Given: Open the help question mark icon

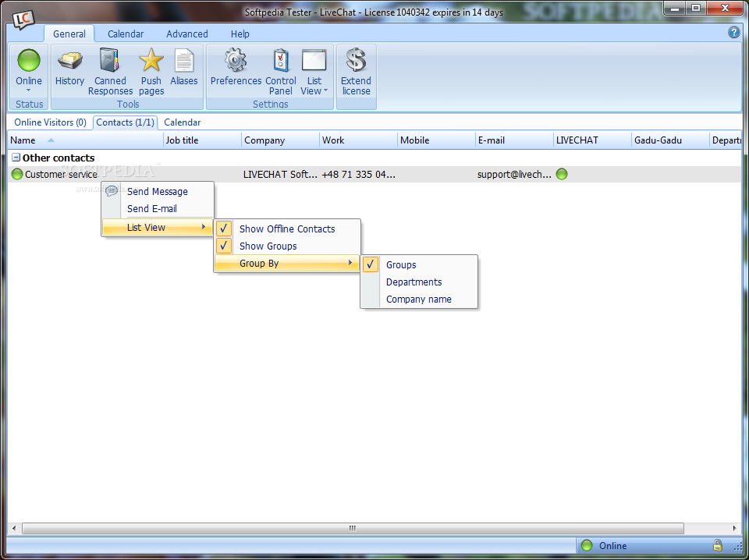Looking at the screenshot, I should [x=733, y=33].
